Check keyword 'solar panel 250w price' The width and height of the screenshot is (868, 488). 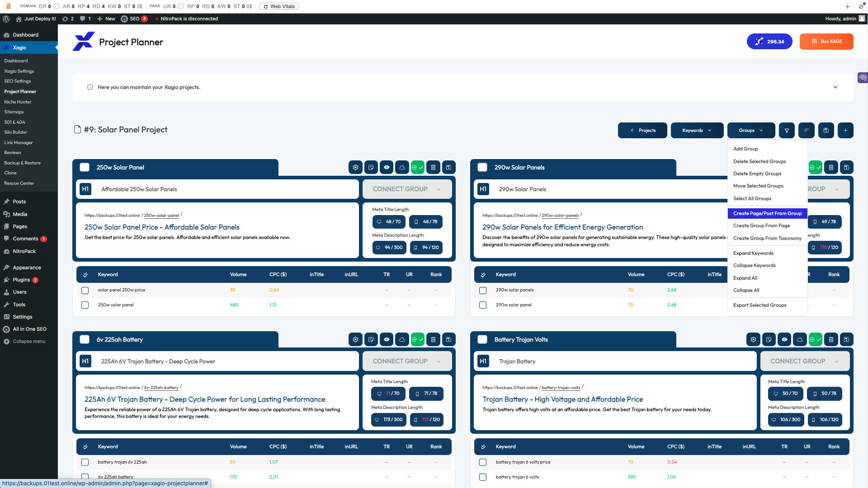pyautogui.click(x=85, y=291)
